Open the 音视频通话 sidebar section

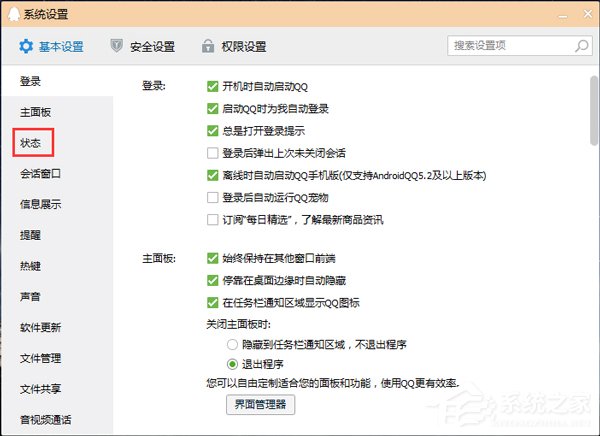pyautogui.click(x=46, y=420)
